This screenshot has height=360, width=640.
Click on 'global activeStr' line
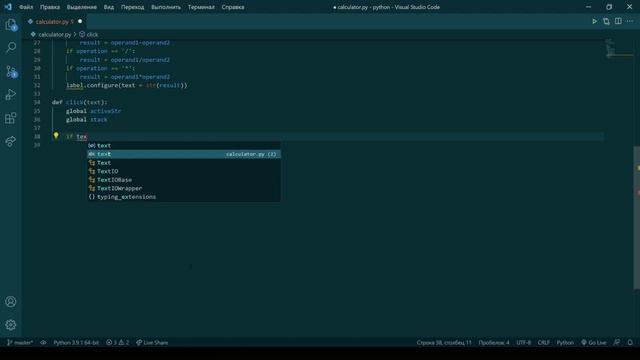(x=93, y=111)
